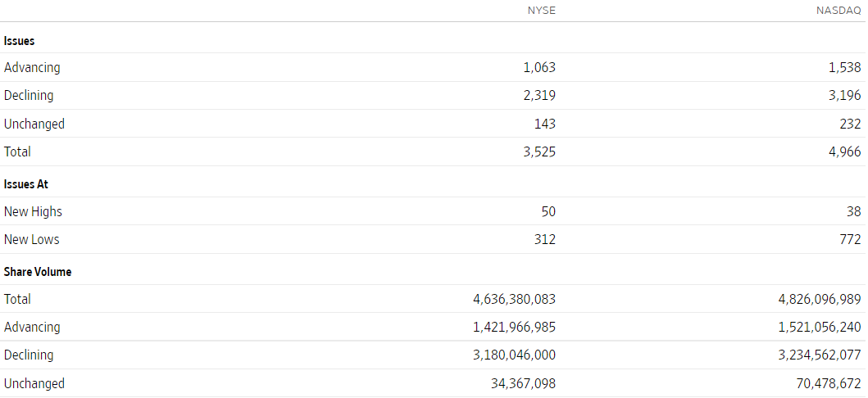The width and height of the screenshot is (868, 398).
Task: Click NYSE unchanged volume 34,367,098
Action: 523,383
